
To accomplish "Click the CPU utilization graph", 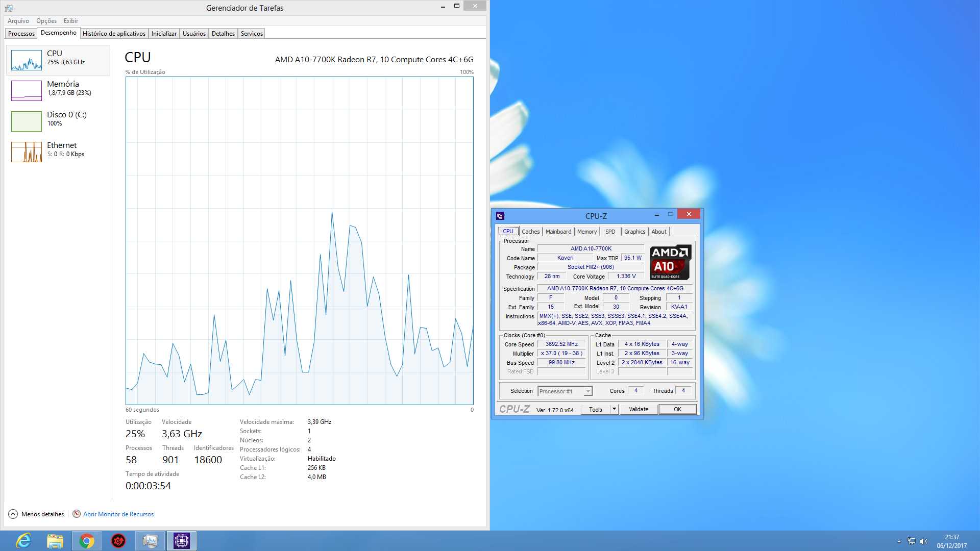I will [x=300, y=241].
